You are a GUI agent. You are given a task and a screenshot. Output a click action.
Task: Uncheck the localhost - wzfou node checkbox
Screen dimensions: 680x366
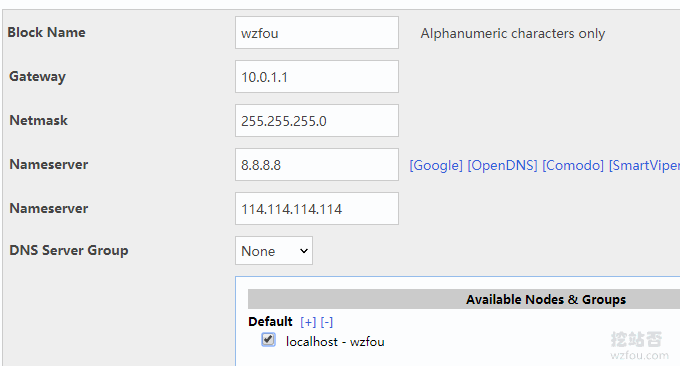tap(268, 340)
